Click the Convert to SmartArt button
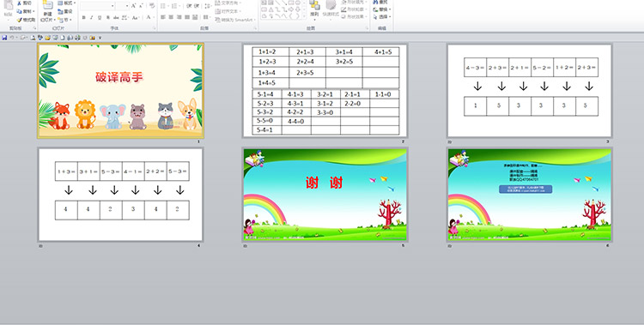This screenshot has width=644, height=325. [x=236, y=20]
